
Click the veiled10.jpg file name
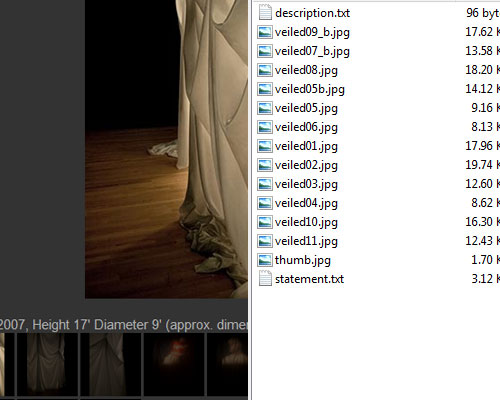(x=306, y=222)
